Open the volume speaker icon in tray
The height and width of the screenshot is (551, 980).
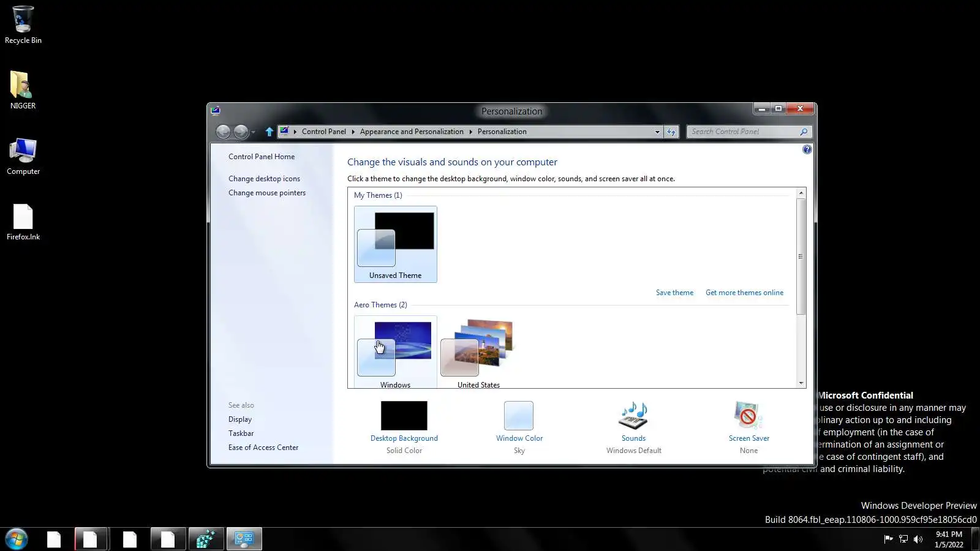pyautogui.click(x=918, y=539)
